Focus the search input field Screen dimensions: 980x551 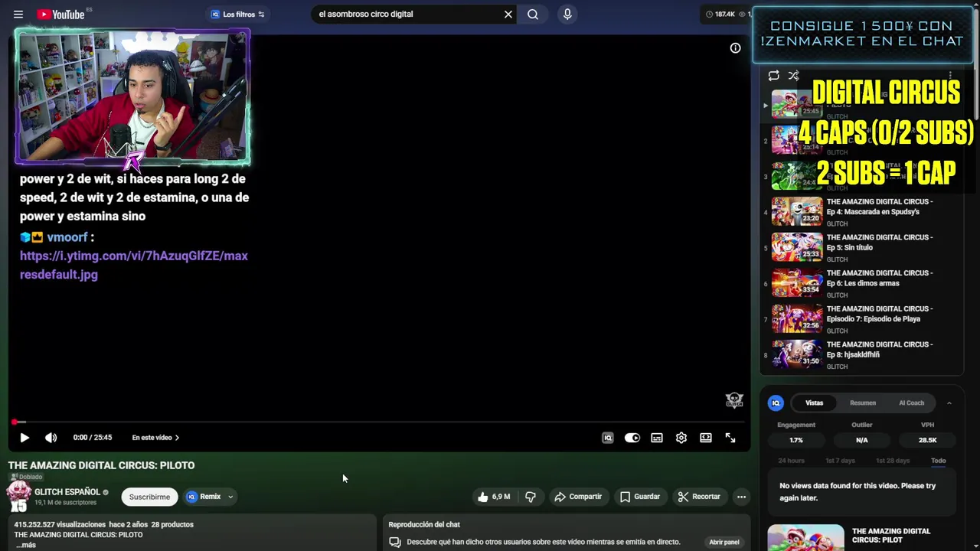click(x=406, y=14)
